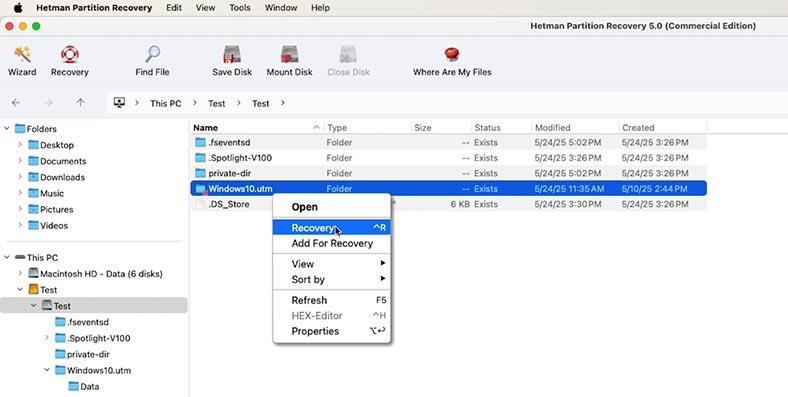The height and width of the screenshot is (397, 788).
Task: Collapse the Folders tree section
Action: 7,129
